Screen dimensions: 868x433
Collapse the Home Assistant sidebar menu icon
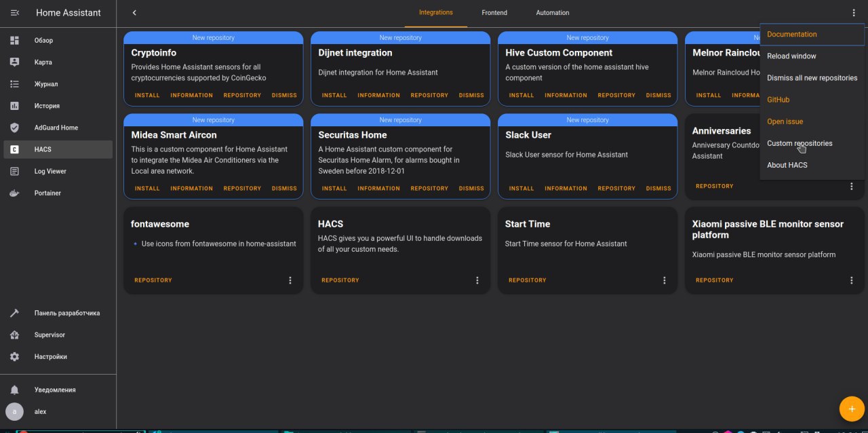click(15, 13)
